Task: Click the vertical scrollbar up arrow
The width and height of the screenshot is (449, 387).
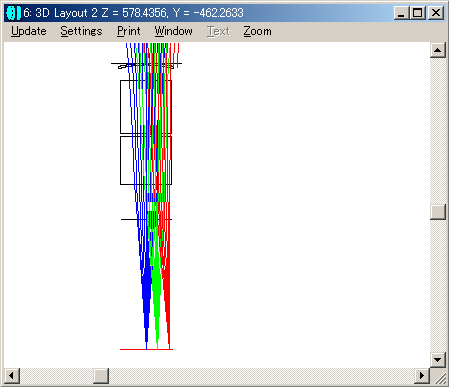Action: click(438, 51)
